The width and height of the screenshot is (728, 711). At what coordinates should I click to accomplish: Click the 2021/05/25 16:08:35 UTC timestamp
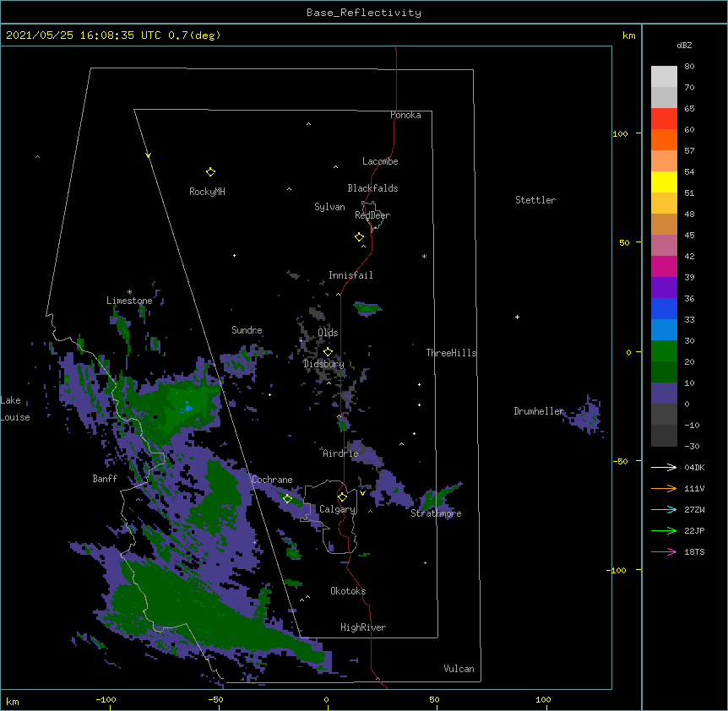click(x=84, y=35)
